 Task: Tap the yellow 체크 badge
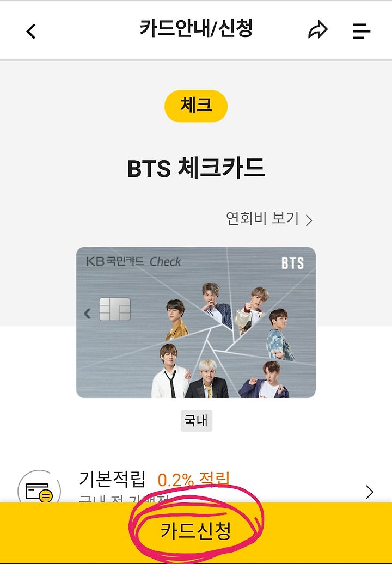(196, 106)
